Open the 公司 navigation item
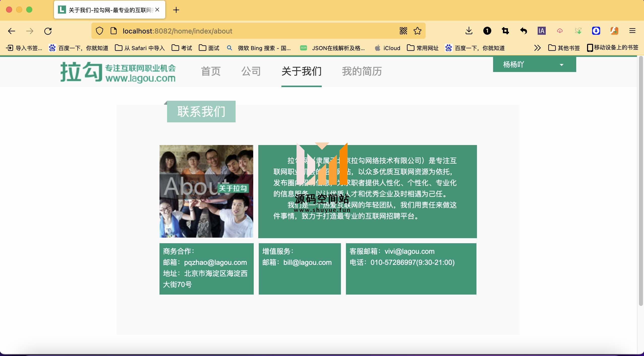This screenshot has height=356, width=644. (x=251, y=71)
